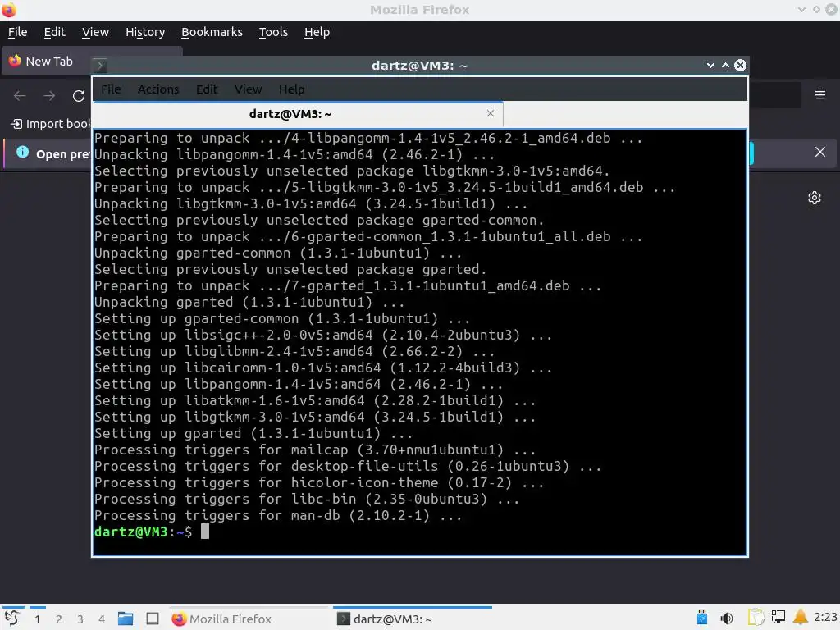This screenshot has width=840, height=630.
Task: Reload the Firefox page
Action: coord(79,96)
